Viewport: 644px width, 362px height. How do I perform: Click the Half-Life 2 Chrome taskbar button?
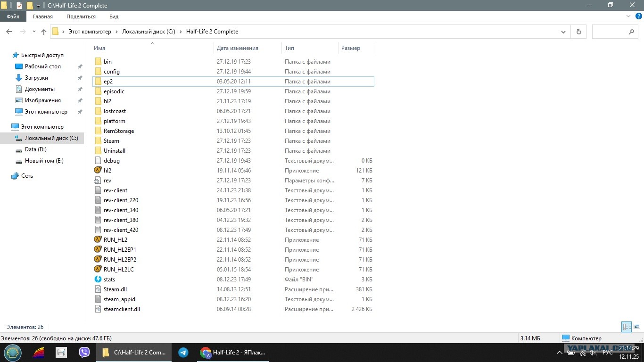(233, 353)
